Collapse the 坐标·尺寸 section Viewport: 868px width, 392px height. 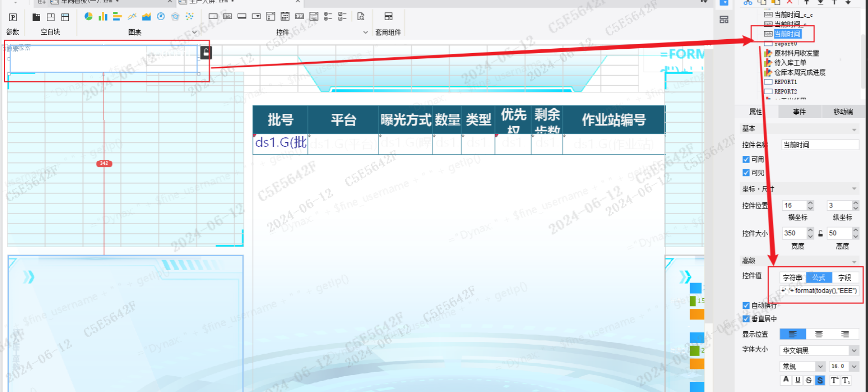pyautogui.click(x=854, y=189)
